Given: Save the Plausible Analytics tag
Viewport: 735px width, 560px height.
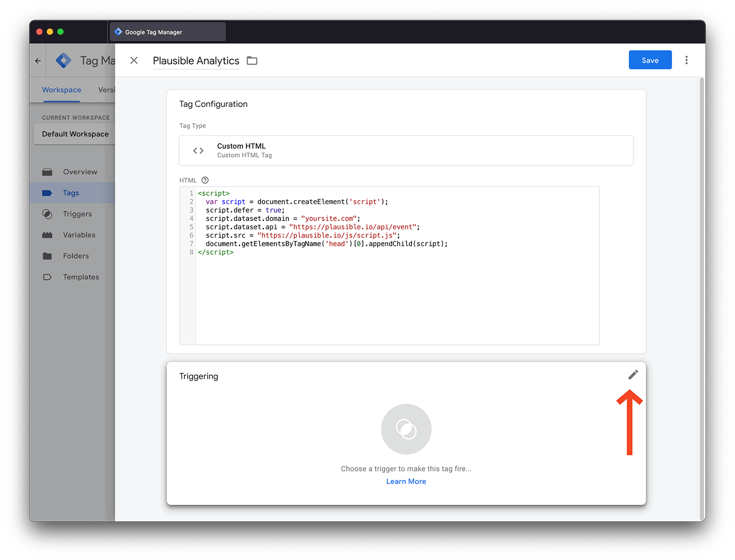Looking at the screenshot, I should pyautogui.click(x=650, y=60).
